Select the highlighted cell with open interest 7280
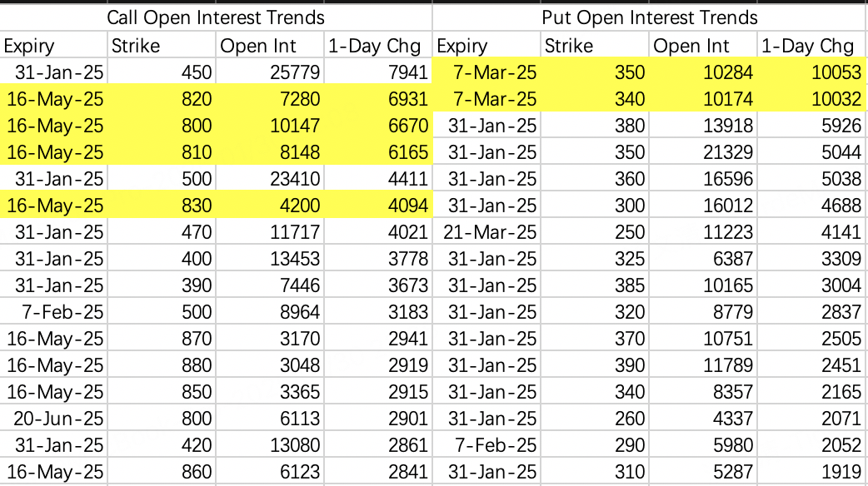The image size is (868, 486). pyautogui.click(x=270, y=98)
